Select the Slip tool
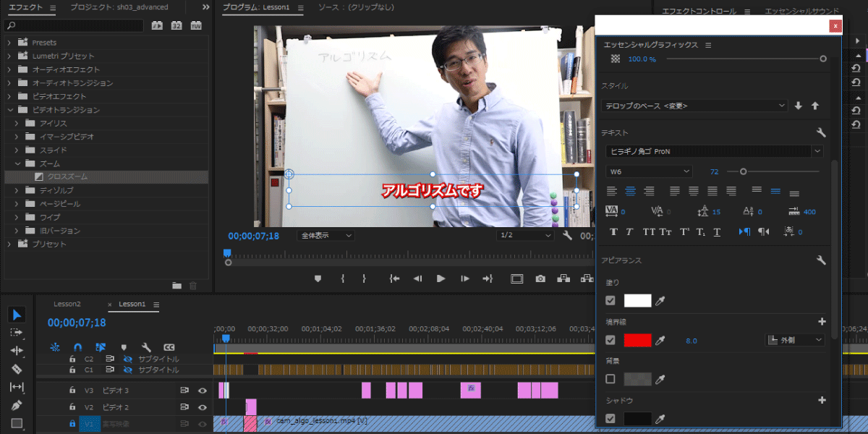The image size is (868, 434). [x=17, y=387]
